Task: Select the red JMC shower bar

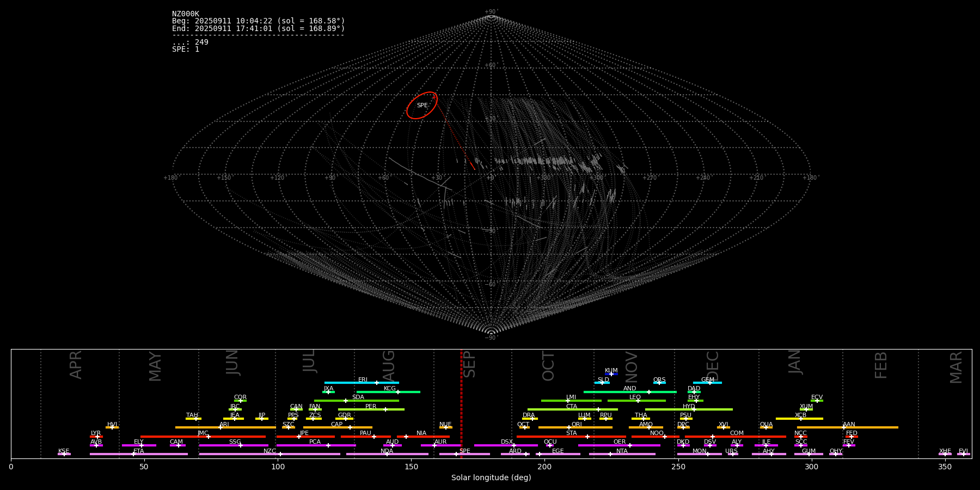Action: pyautogui.click(x=203, y=437)
